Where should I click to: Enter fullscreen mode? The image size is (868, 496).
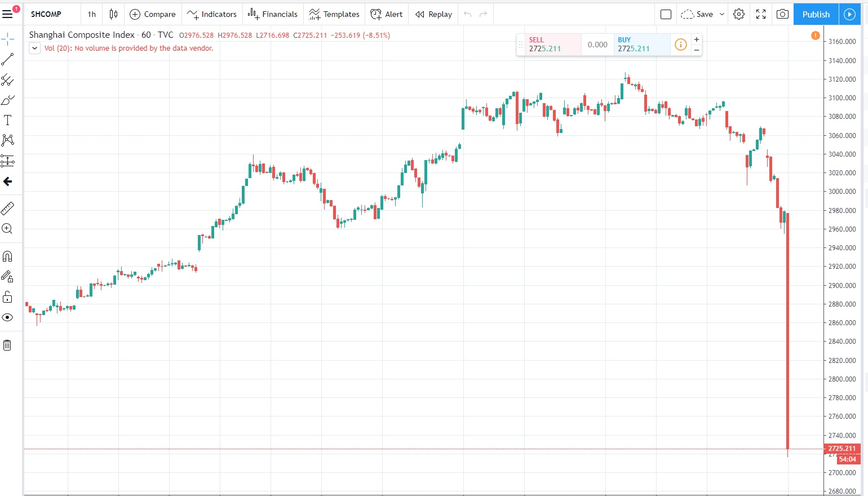point(761,14)
